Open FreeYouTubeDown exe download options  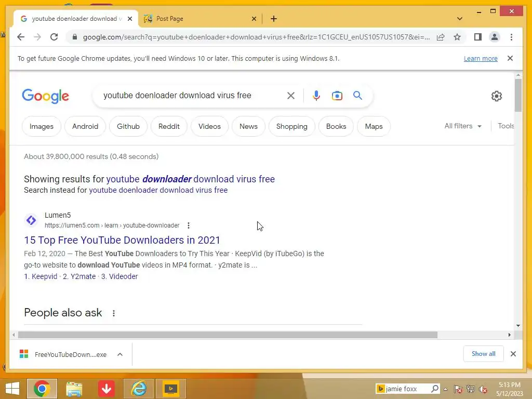[120, 354]
